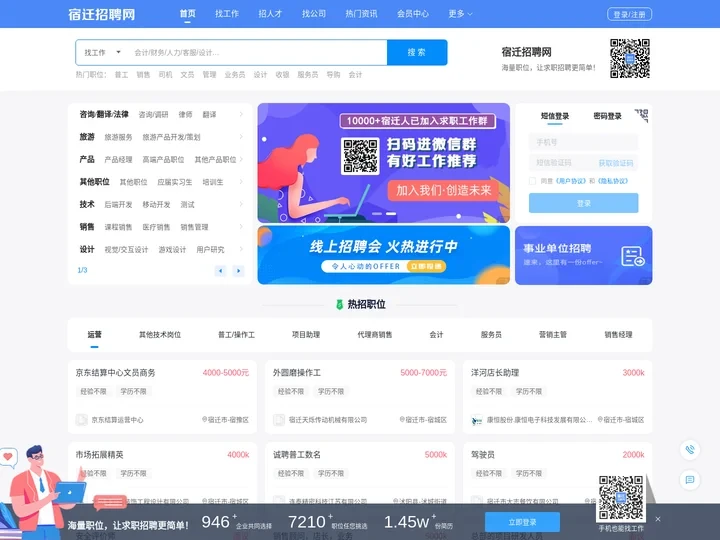Focus the 短信验证码 input field
Image resolution: width=720 pixels, height=540 pixels.
(561, 163)
